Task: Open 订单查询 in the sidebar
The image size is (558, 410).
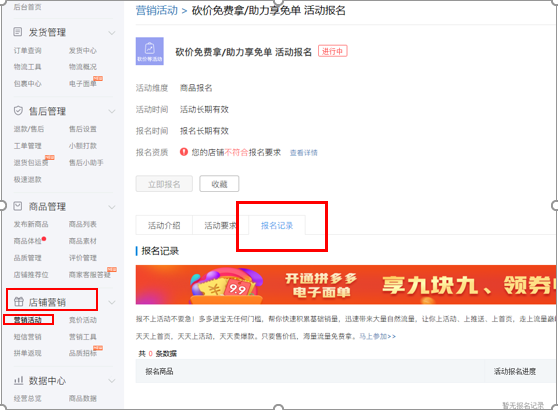Action: coord(27,51)
